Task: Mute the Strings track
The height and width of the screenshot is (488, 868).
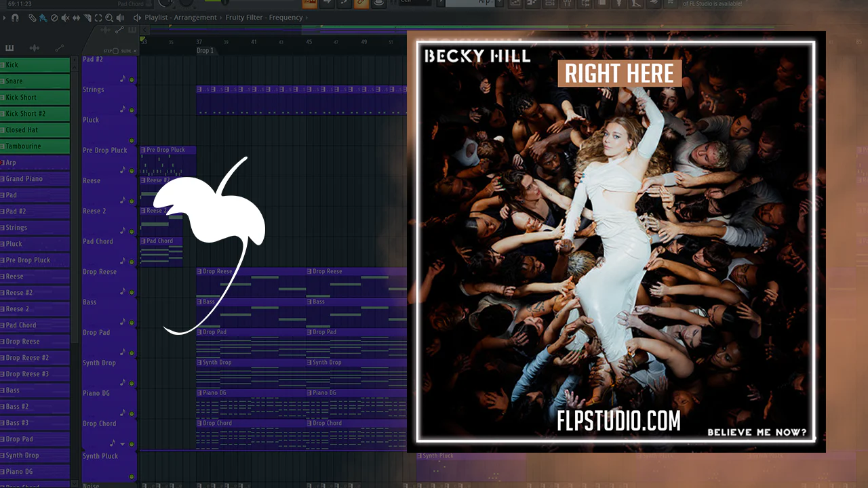Action: coord(132,110)
